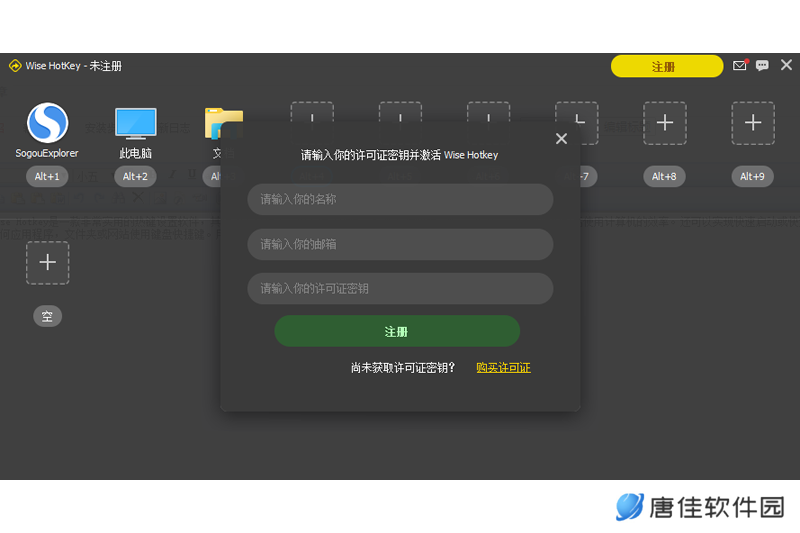Viewport: 800px width, 533px height.
Task: Focus the 请输入你的名称 name field
Action: click(x=400, y=199)
